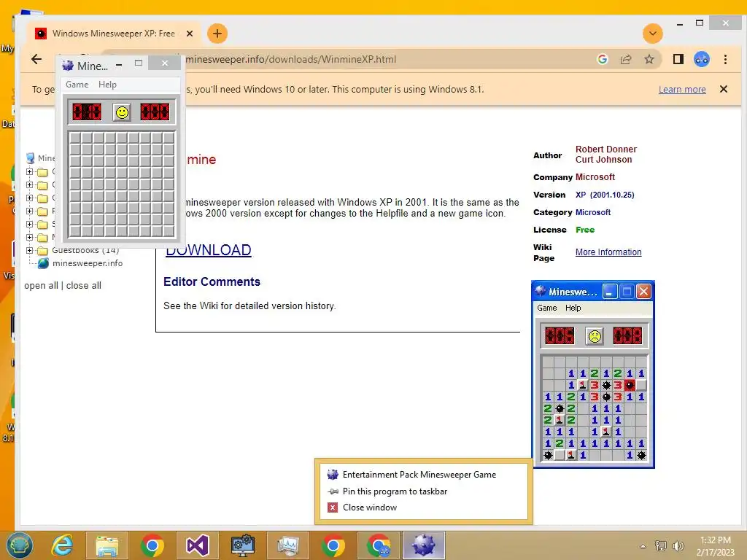Open Visual Studio from the taskbar
This screenshot has width=747, height=560.
coord(197,545)
